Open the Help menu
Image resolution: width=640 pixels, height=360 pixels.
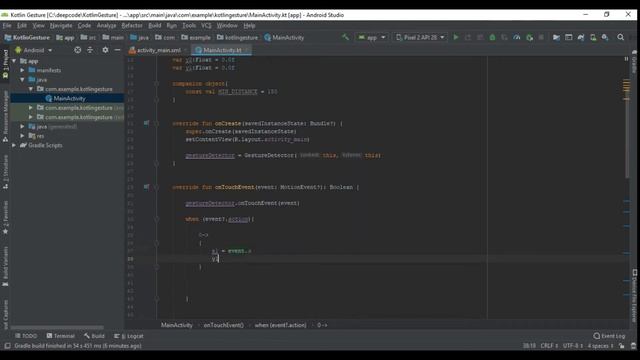(249, 25)
